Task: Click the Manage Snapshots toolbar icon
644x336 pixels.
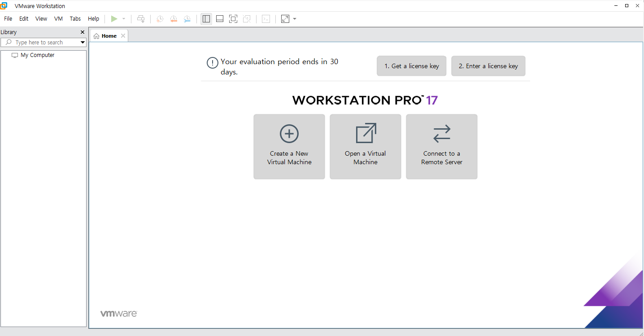Action: (187, 19)
